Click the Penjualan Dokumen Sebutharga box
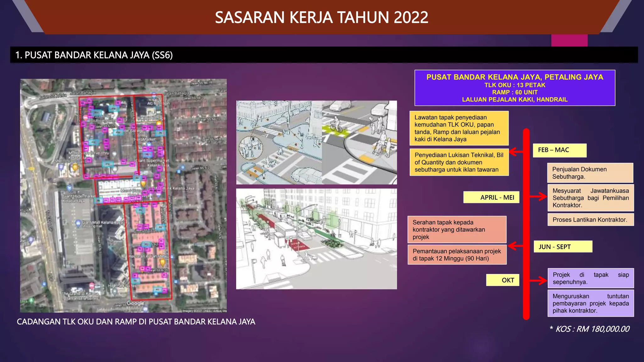The height and width of the screenshot is (362, 644). [590, 173]
